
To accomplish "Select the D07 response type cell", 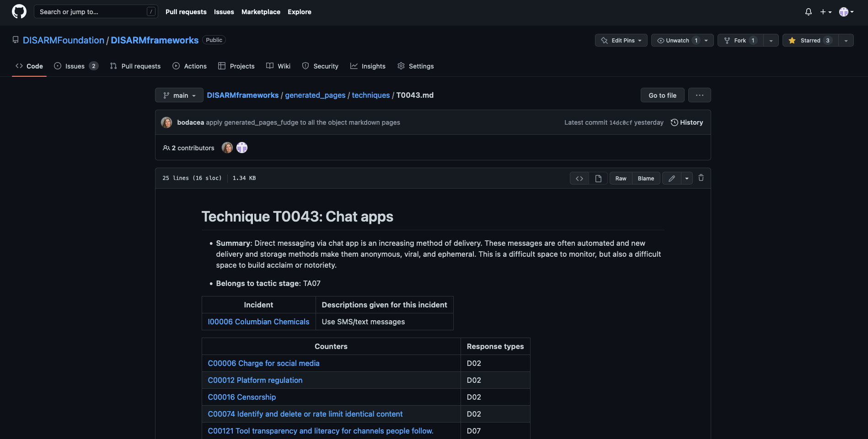I will pos(495,431).
